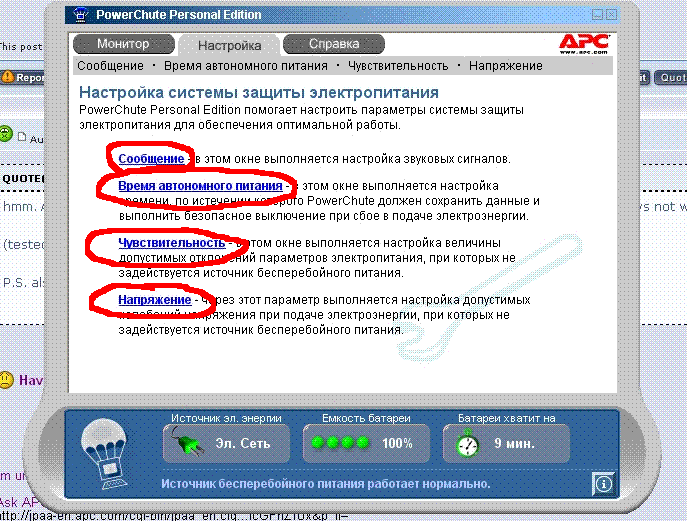Viewport: 687px width, 521px height.
Task: Open the info icon in status panel
Action: click(x=603, y=484)
